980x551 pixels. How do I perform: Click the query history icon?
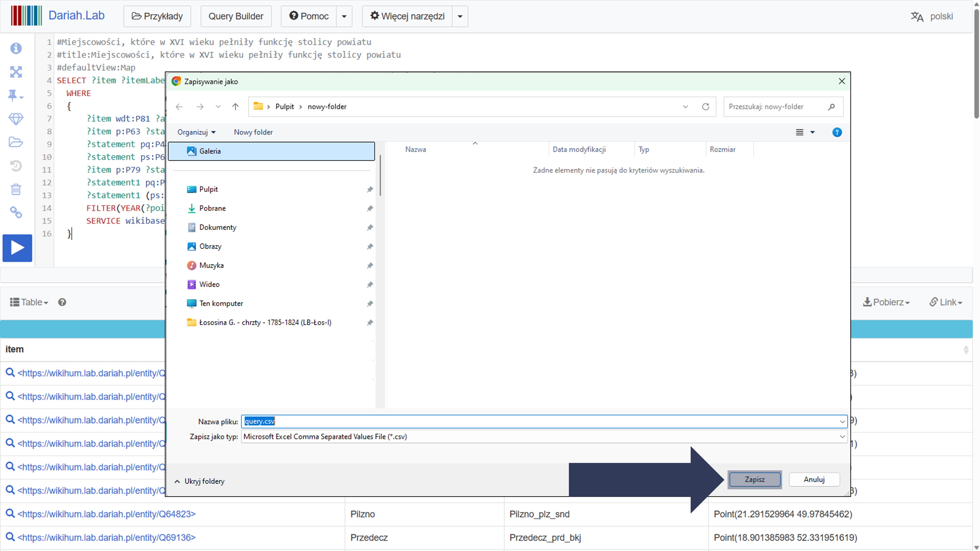pos(16,166)
